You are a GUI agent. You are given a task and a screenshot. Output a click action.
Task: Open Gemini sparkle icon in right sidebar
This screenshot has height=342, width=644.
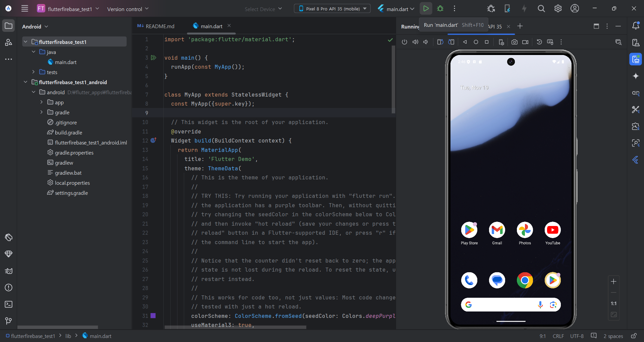[x=636, y=76]
